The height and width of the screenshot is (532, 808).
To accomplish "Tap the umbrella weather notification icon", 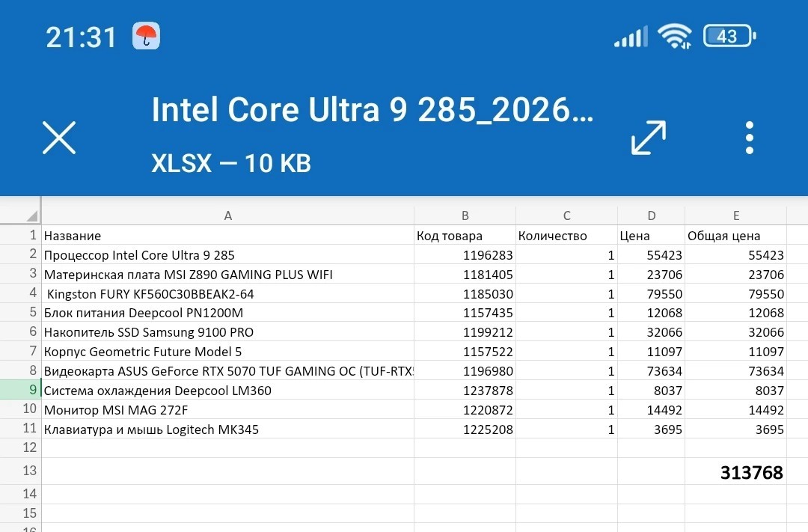I will [x=147, y=37].
